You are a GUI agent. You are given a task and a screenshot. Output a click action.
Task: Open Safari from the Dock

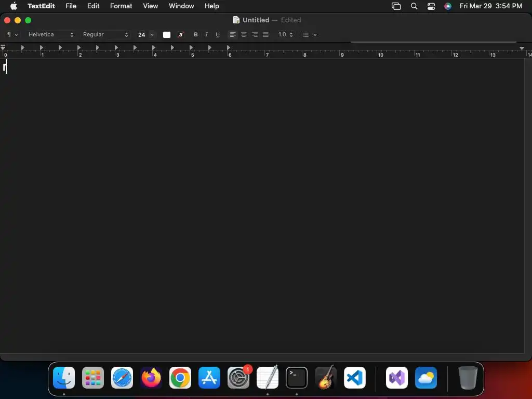click(x=122, y=378)
